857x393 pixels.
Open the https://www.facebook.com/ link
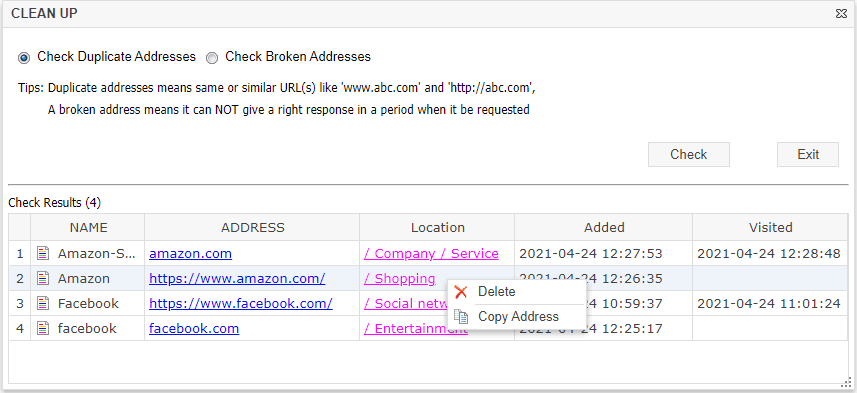click(240, 303)
